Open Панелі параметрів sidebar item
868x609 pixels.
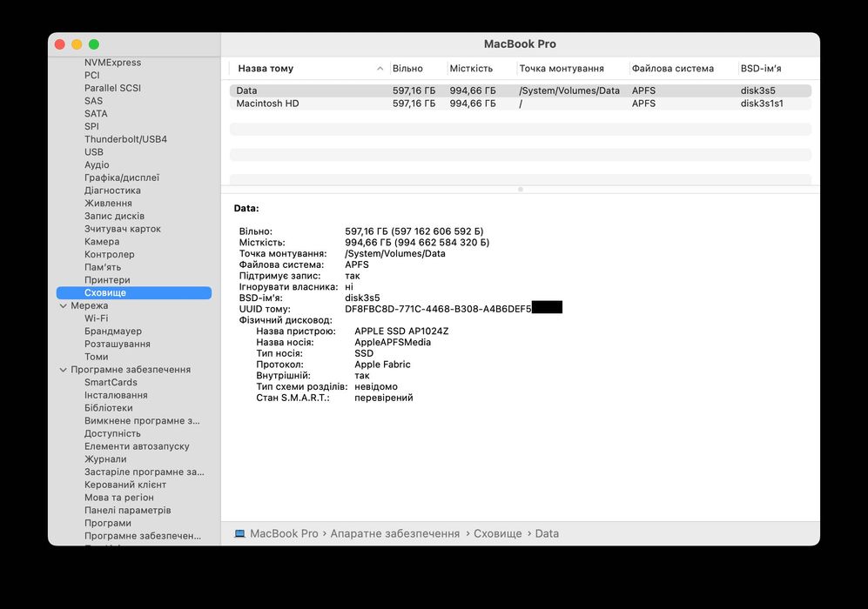tap(127, 510)
